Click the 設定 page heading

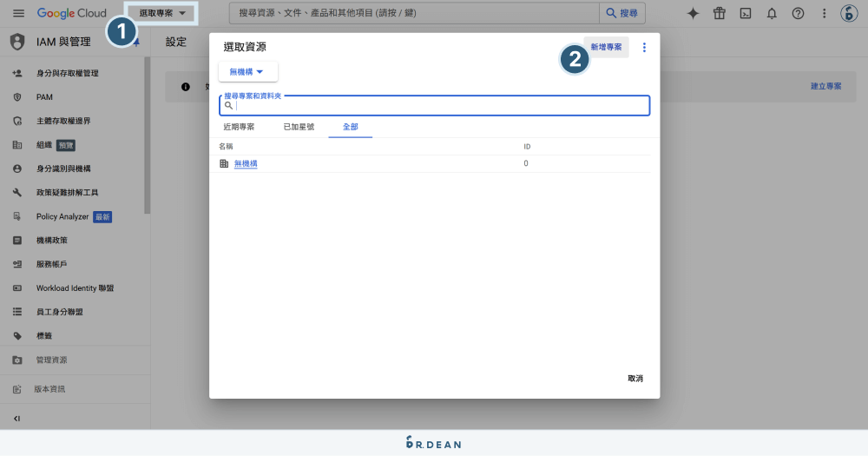point(176,42)
